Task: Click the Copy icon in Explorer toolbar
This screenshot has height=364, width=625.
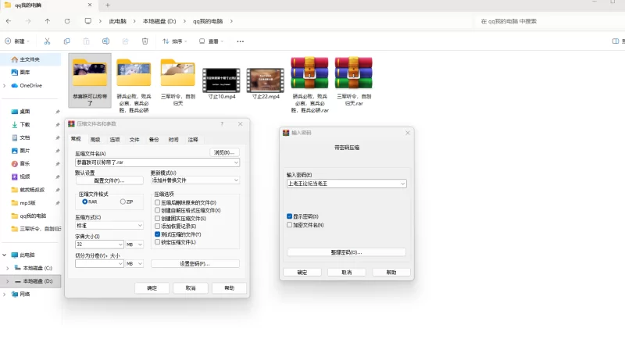Action: point(66,41)
